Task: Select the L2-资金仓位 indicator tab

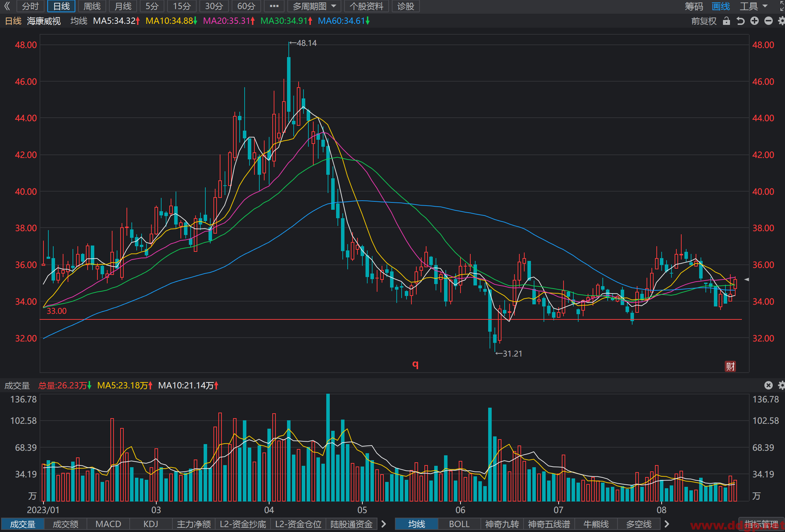Action: 298,524
